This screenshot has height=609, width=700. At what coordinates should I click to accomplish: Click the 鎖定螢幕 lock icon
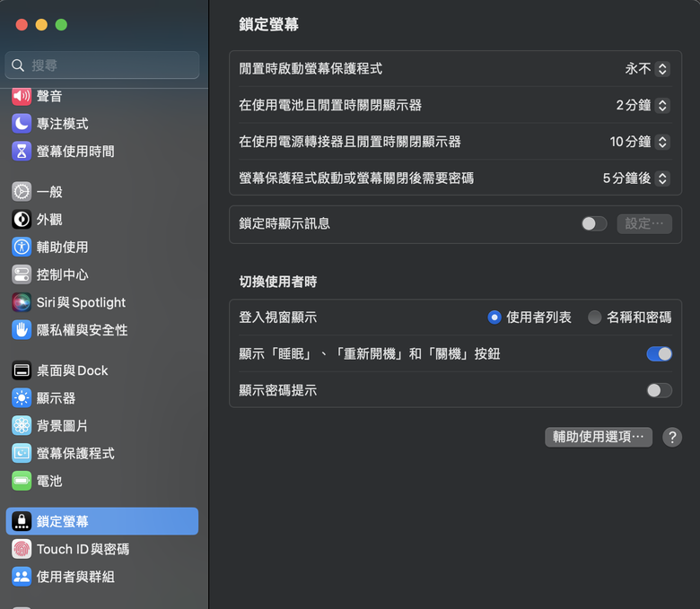(22, 521)
